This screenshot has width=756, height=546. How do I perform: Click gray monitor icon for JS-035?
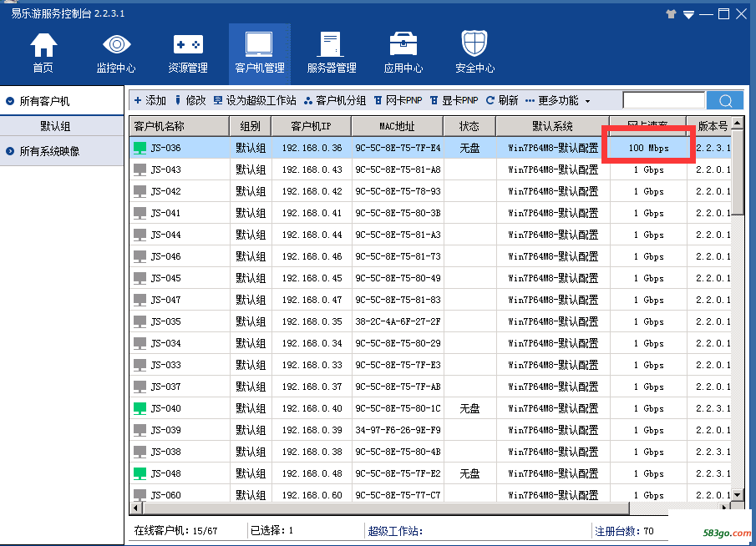140,321
